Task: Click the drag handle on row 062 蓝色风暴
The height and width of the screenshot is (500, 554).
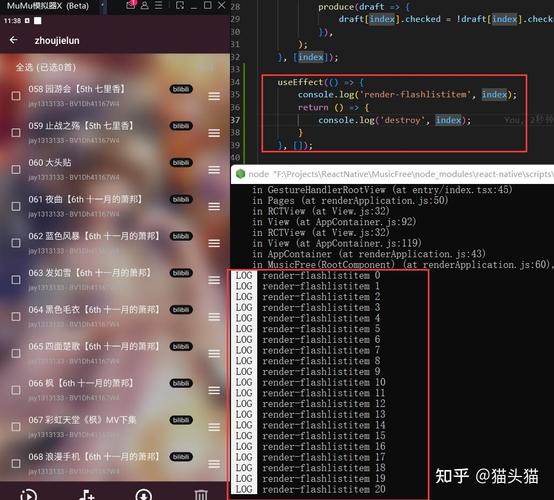Action: pyautogui.click(x=214, y=243)
